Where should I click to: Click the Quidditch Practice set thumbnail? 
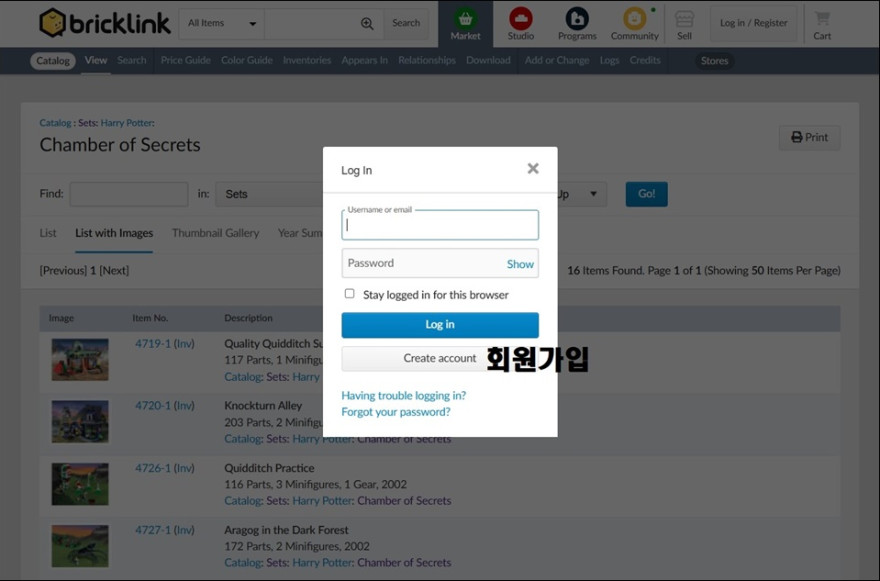point(80,484)
